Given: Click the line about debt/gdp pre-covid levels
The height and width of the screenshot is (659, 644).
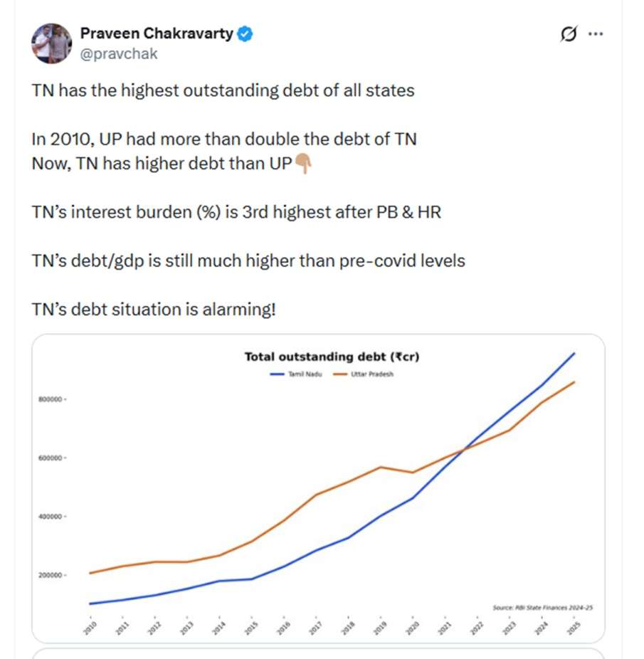Looking at the screenshot, I should pyautogui.click(x=248, y=260).
